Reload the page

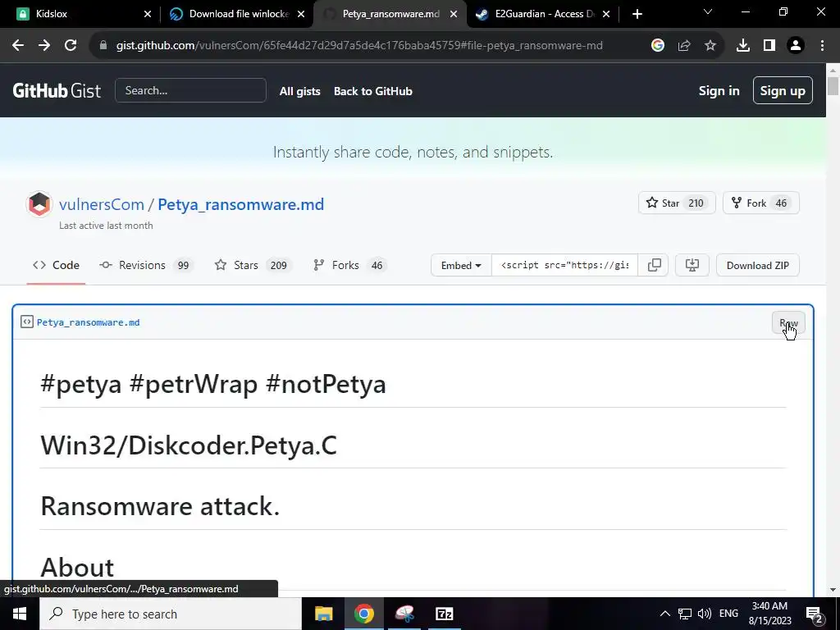(x=71, y=46)
